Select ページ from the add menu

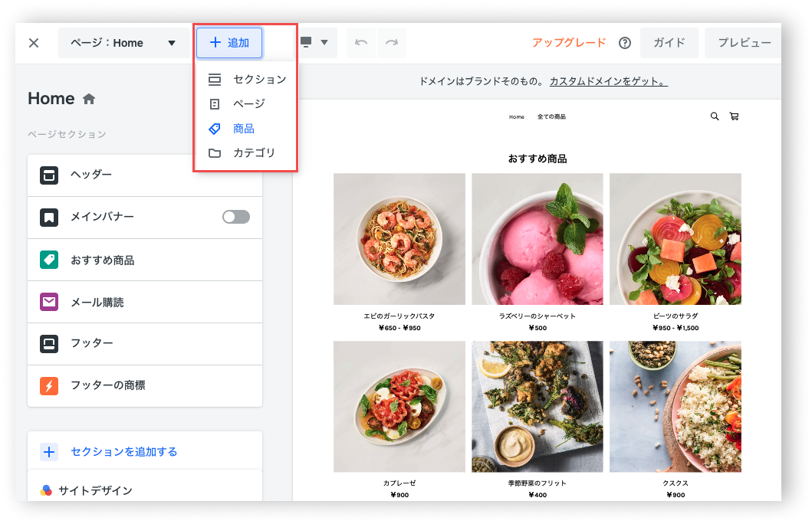(x=246, y=103)
